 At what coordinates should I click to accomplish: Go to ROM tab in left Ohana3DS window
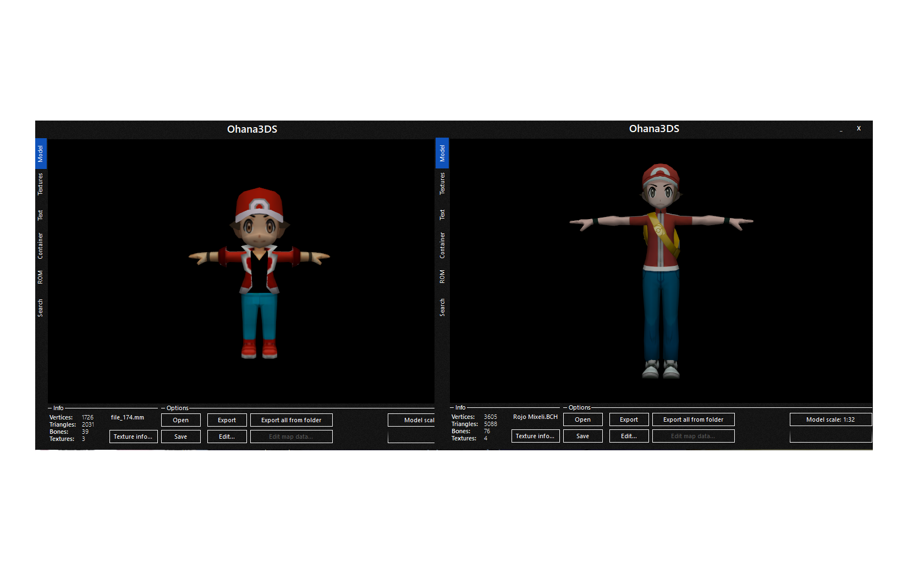[x=40, y=277]
